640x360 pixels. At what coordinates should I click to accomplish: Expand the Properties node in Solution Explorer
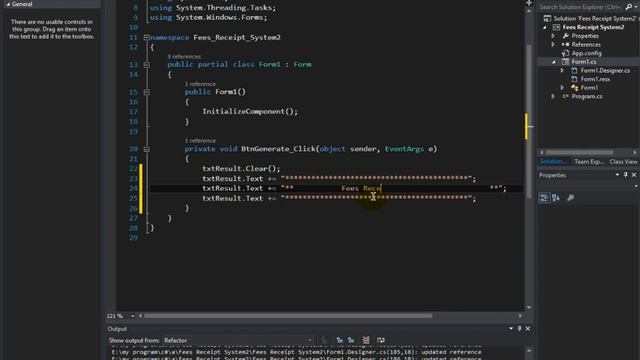pyautogui.click(x=553, y=36)
